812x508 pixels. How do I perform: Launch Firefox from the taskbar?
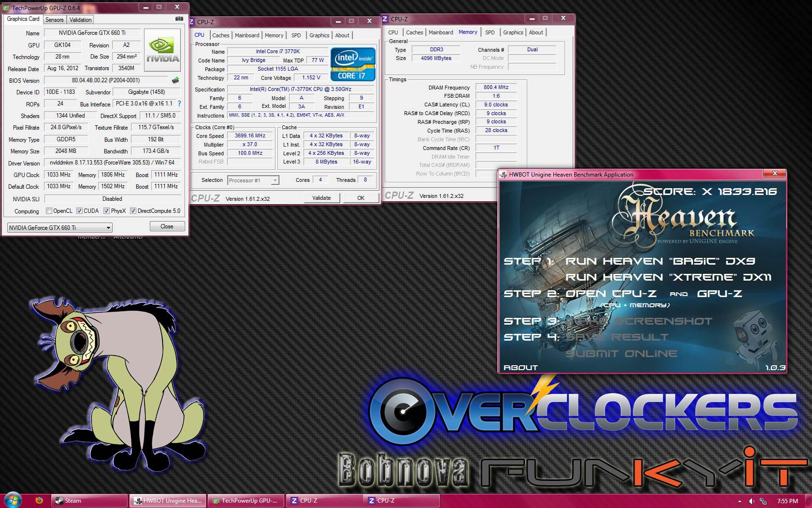pos(39,500)
